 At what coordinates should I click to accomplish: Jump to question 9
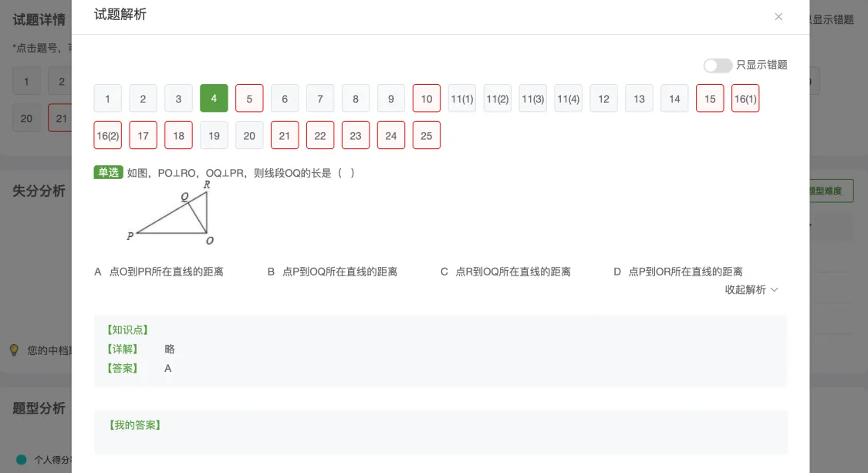pyautogui.click(x=391, y=99)
